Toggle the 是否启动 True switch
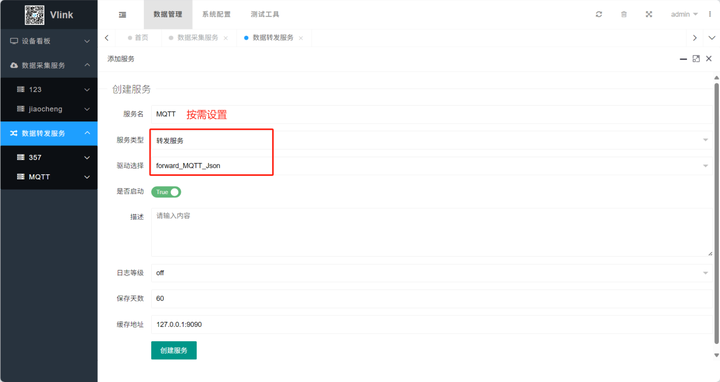The height and width of the screenshot is (382, 720). coord(166,192)
